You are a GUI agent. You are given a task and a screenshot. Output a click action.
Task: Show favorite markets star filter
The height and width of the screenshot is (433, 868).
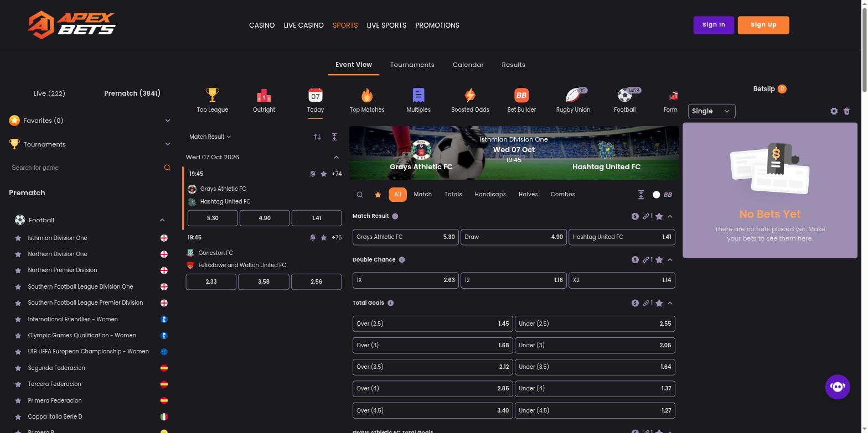click(x=378, y=195)
